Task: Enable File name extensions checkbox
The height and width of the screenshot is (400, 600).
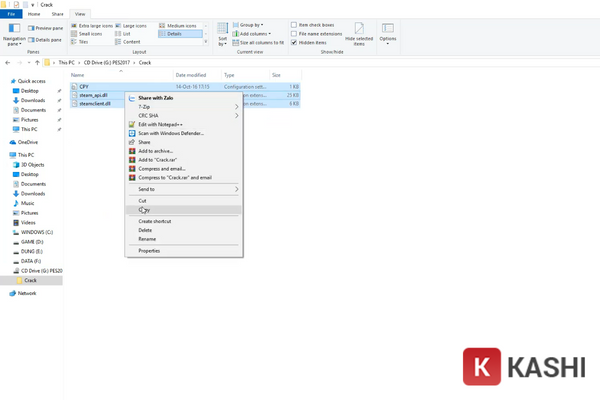Action: [x=294, y=34]
